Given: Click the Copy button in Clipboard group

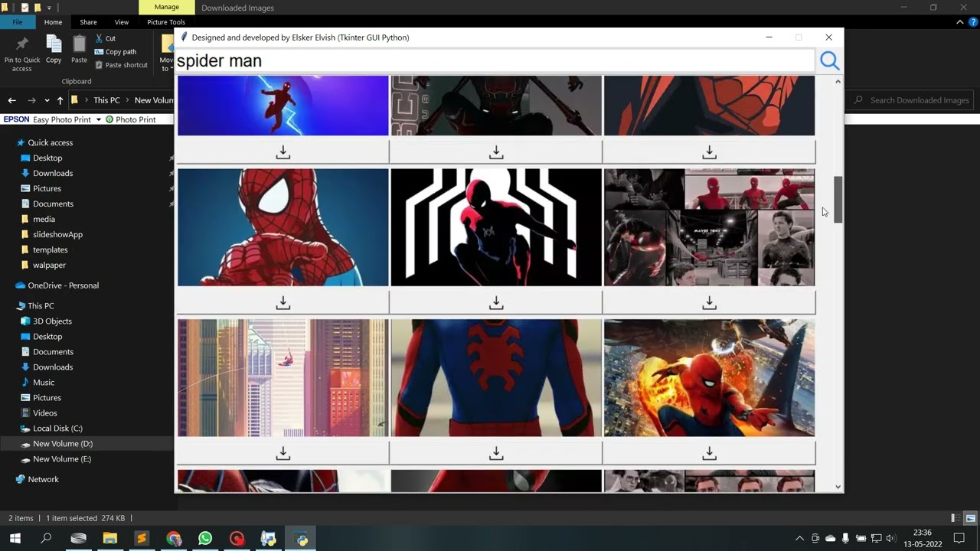Looking at the screenshot, I should coord(54,50).
